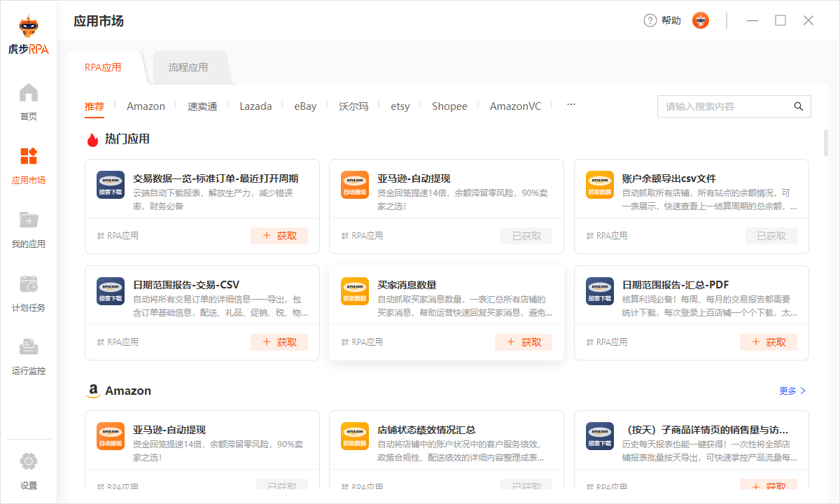The width and height of the screenshot is (840, 504).
Task: Click 亚马逊-自动提现 icon in 热门应用
Action: [355, 185]
